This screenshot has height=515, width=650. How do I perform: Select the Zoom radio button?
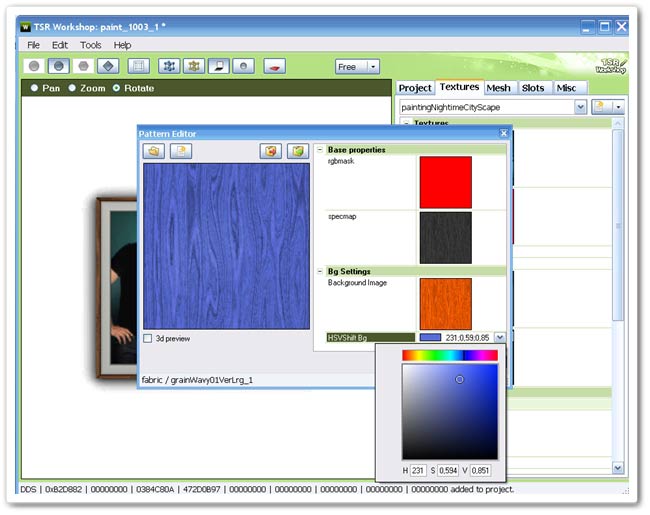pos(73,88)
